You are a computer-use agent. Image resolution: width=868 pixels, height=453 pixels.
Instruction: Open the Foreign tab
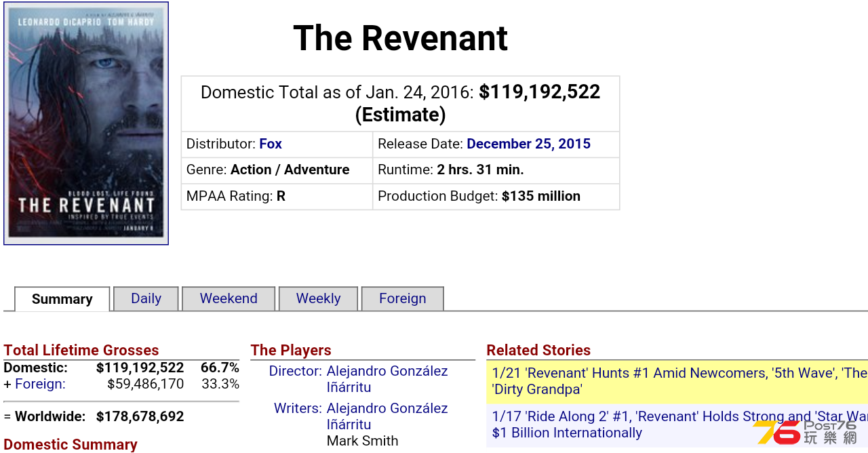402,298
